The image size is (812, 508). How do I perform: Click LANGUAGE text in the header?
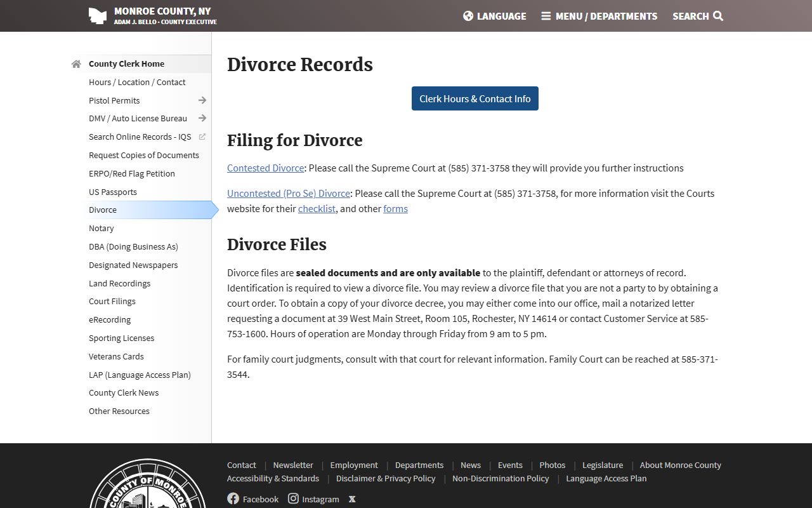coord(502,16)
